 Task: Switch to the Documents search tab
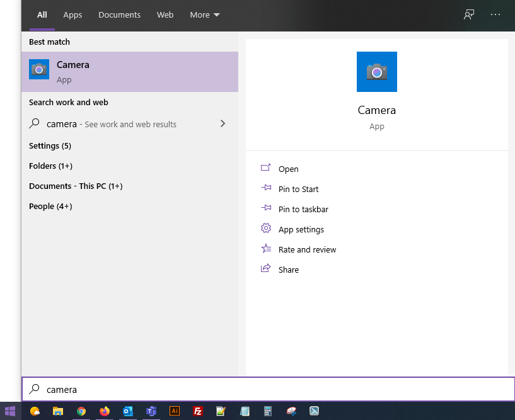pos(119,15)
